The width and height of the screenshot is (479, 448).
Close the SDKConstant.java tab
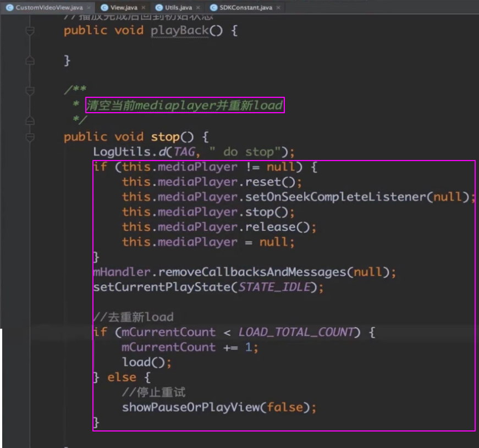(279, 8)
